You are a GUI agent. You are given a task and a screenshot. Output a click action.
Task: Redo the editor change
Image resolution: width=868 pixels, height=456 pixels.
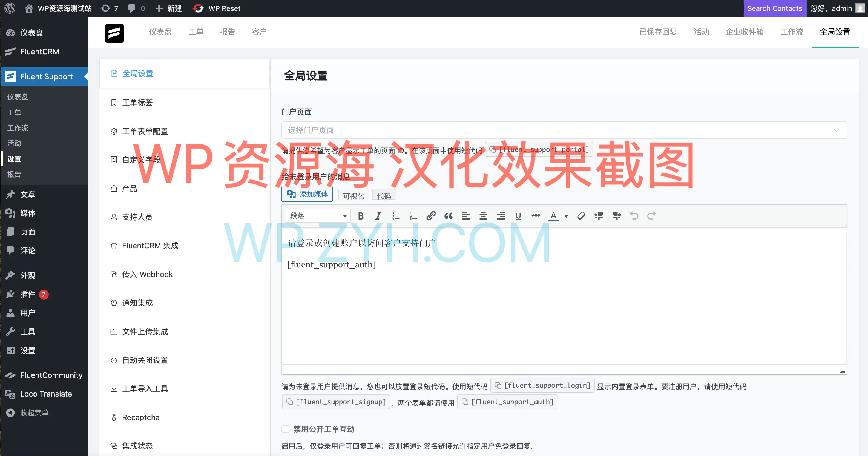pyautogui.click(x=651, y=216)
